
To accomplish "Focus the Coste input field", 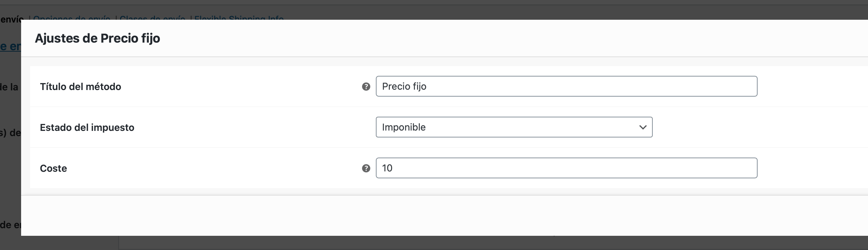I will click(566, 168).
